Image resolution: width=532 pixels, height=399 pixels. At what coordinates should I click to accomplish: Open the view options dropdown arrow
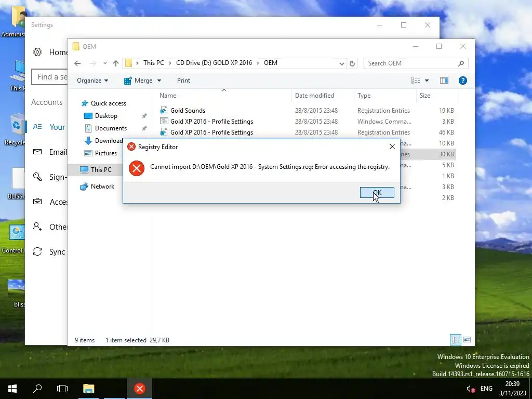[x=427, y=81]
